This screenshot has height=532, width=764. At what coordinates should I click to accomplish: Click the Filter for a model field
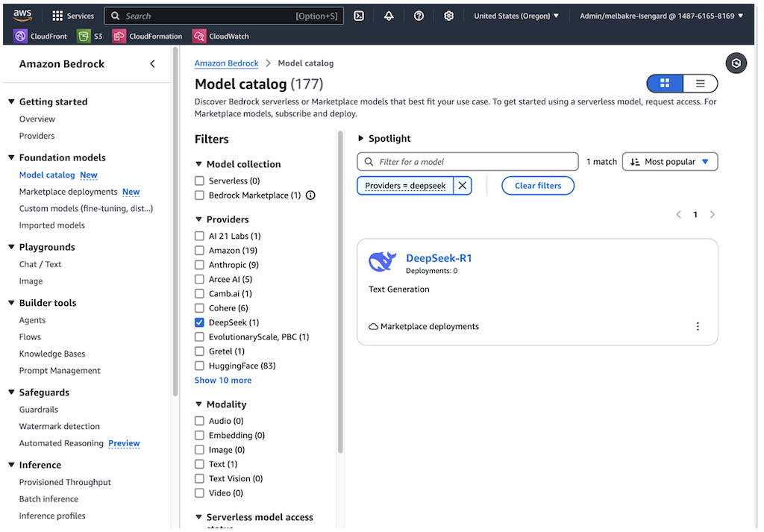(475, 162)
